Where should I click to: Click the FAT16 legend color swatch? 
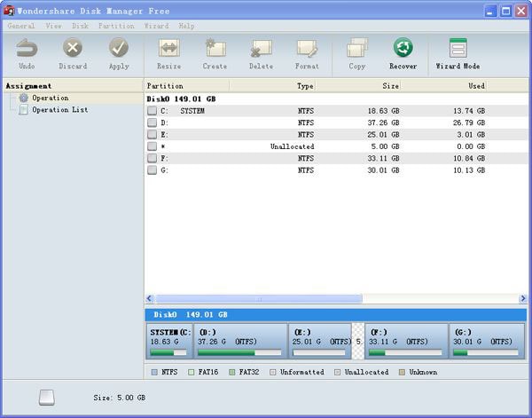(x=191, y=372)
